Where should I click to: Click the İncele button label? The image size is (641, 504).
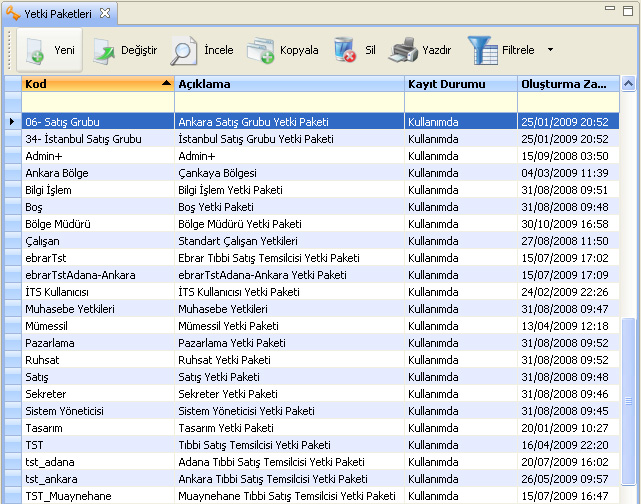point(219,50)
